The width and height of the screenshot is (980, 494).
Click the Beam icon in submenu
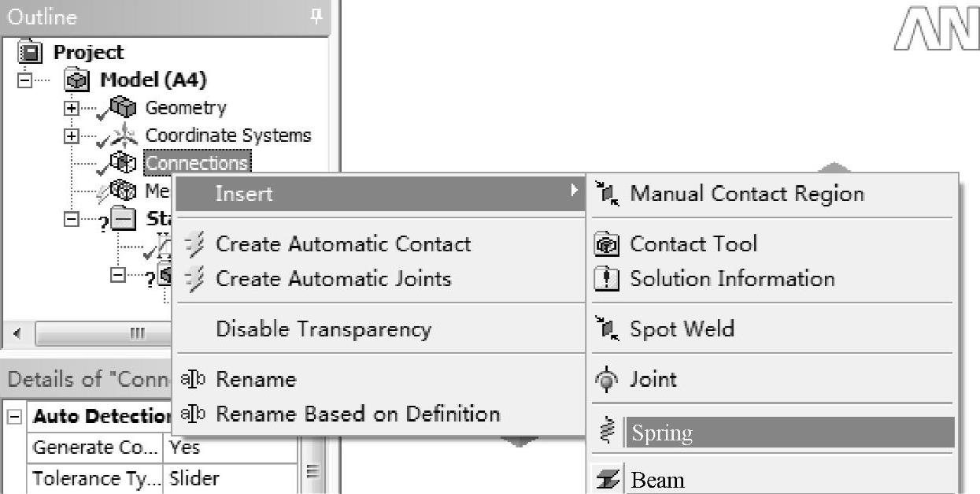[606, 479]
